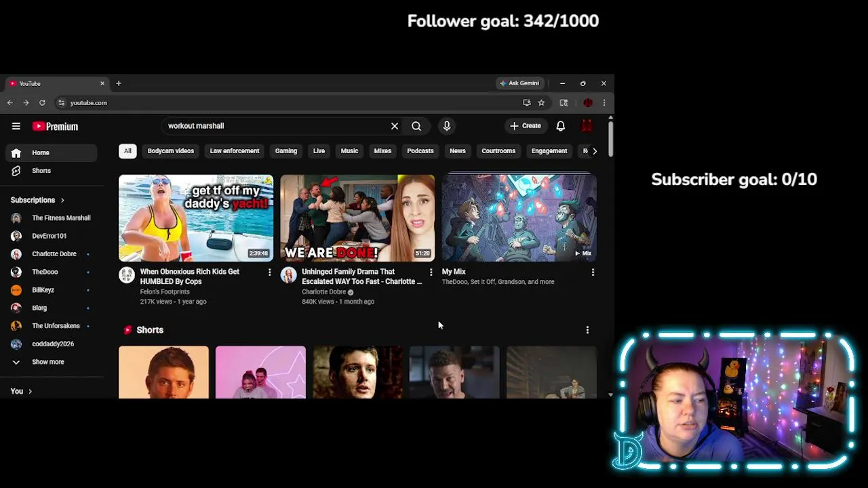The width and height of the screenshot is (868, 488).
Task: Open Charlotte Dobre in the sidebar
Action: [52, 254]
